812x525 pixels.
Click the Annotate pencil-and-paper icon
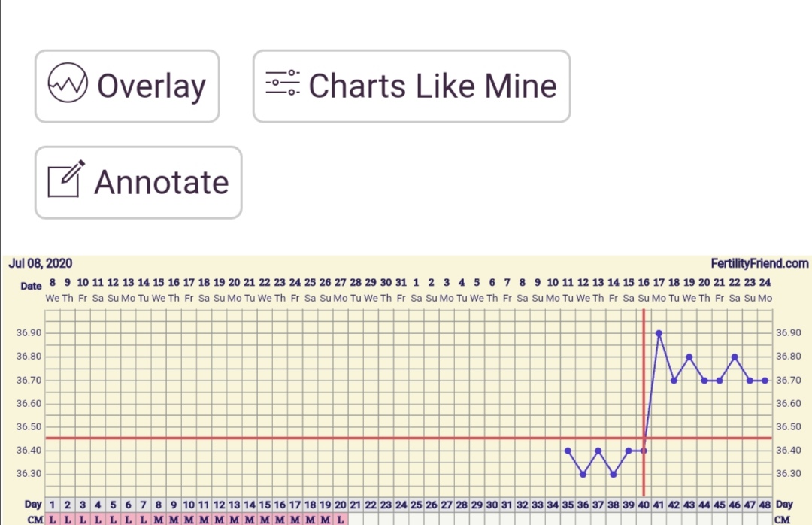(66, 179)
